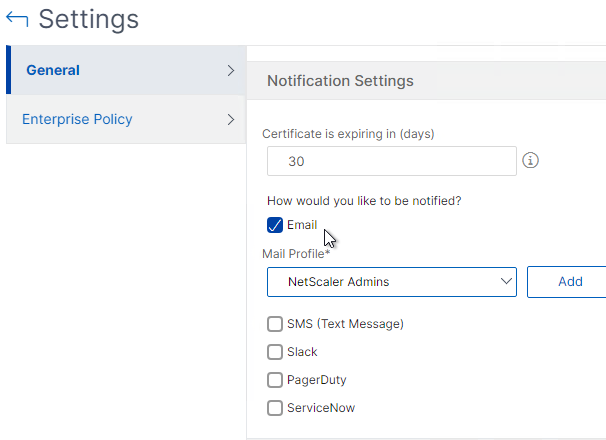Viewport: 606px width, 440px height.
Task: Switch to Enterprise Policy section
Action: (77, 119)
